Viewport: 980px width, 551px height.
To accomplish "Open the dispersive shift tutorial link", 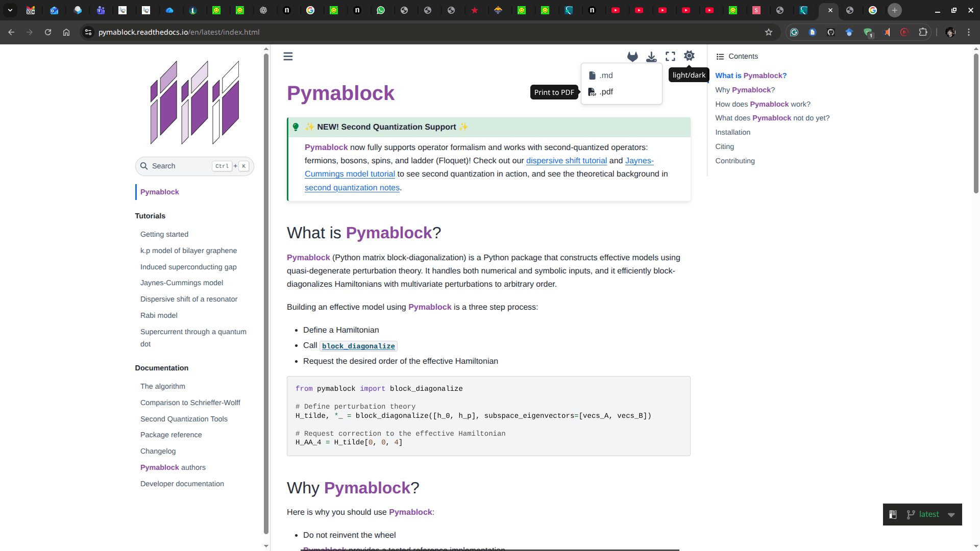I will 566,161.
